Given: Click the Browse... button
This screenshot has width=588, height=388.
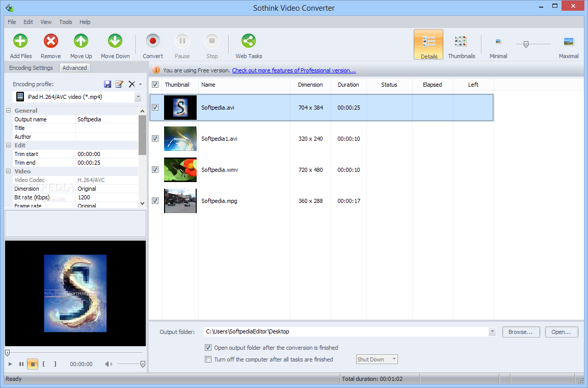Looking at the screenshot, I should (521, 332).
